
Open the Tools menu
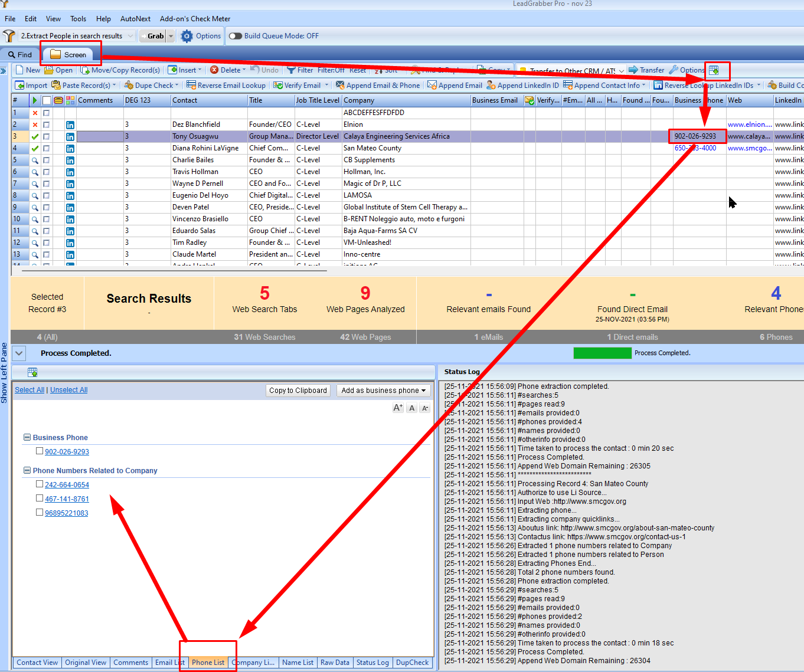[78, 19]
